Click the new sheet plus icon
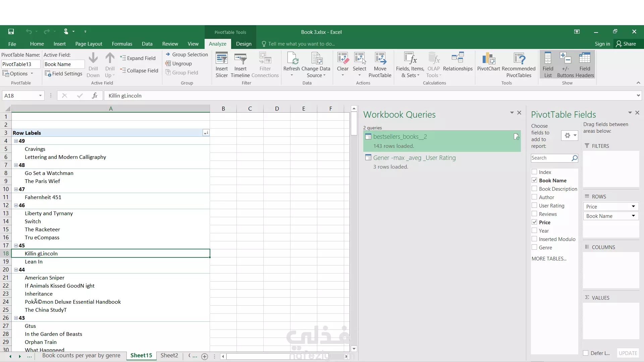644x362 pixels. click(205, 356)
